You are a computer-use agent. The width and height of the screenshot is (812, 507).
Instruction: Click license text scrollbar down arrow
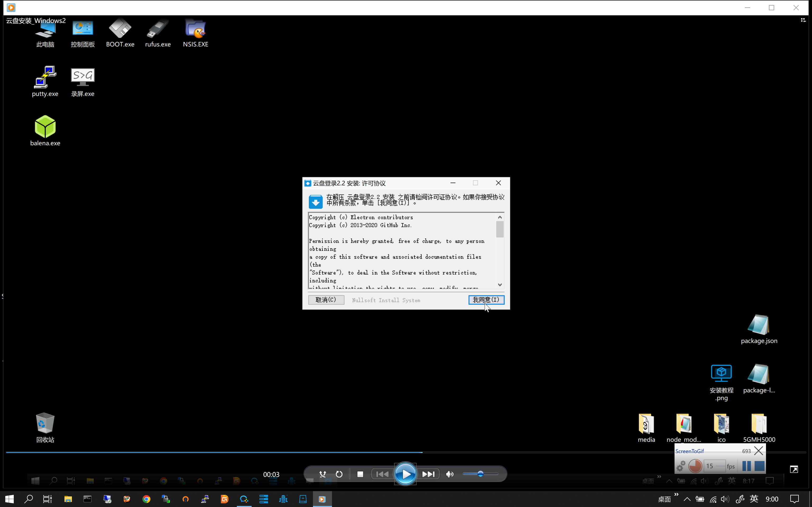point(500,285)
